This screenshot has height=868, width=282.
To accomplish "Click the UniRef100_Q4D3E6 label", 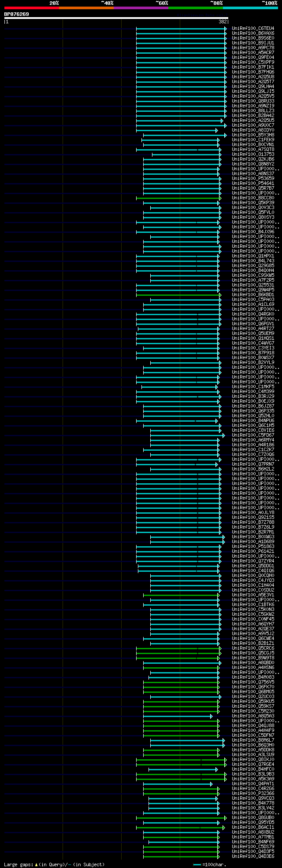I will point(253,857).
